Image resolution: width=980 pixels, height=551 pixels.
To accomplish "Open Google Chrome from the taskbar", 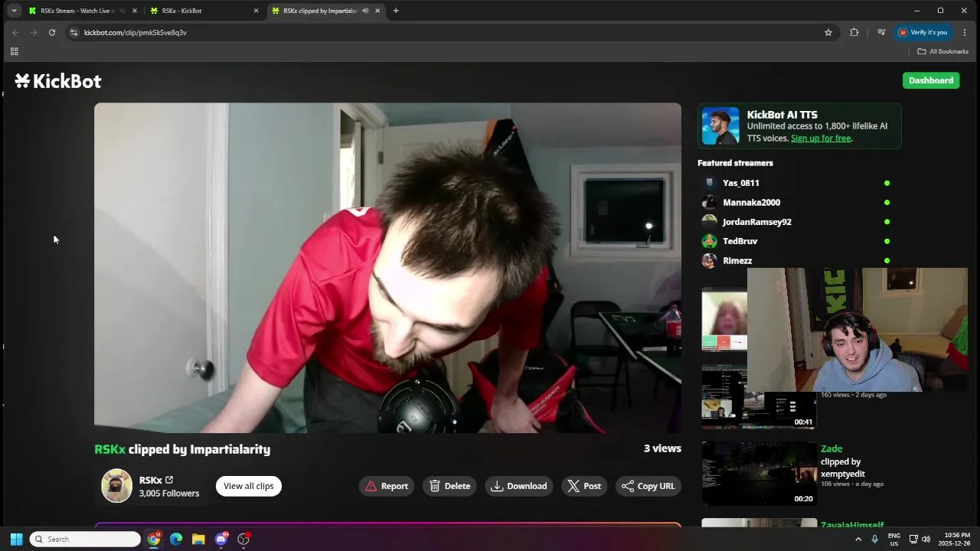I will click(154, 539).
